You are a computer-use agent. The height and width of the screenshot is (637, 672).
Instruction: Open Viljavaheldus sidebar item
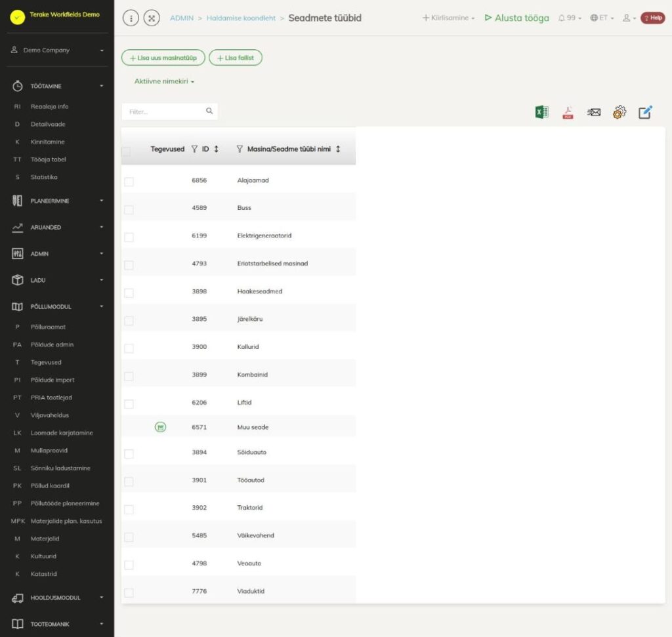[50, 415]
